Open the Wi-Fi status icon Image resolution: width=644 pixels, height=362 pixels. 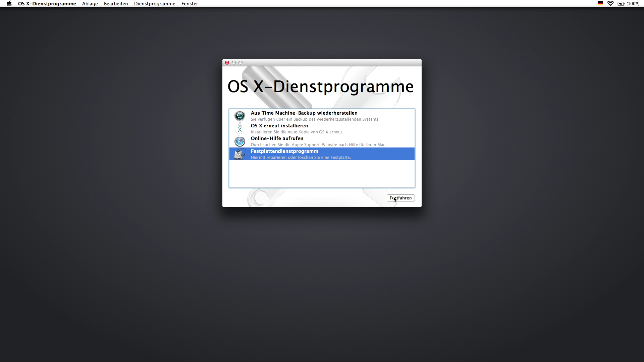tap(610, 4)
